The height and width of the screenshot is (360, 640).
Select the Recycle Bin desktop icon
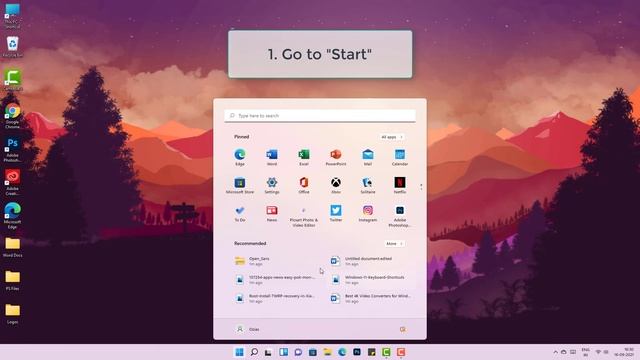pos(12,47)
